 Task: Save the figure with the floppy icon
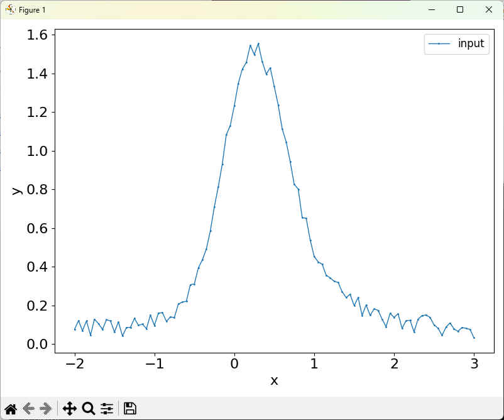[130, 409]
